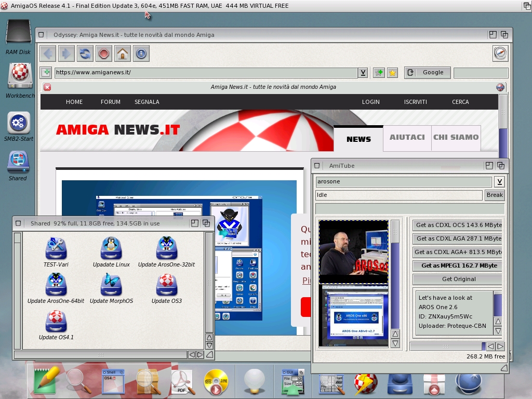Click the LOGIN link

click(x=370, y=102)
